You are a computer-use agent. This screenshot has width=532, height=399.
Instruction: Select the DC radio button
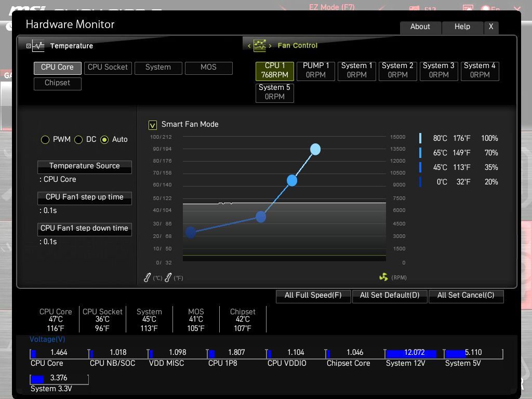78,139
